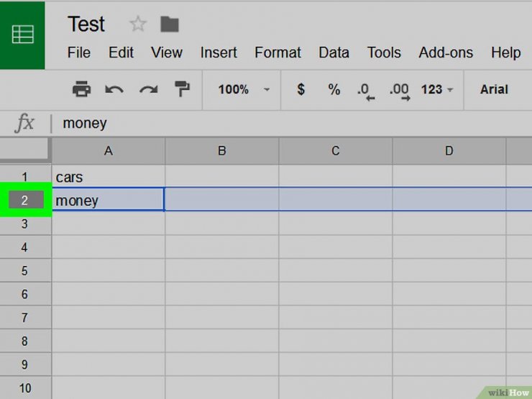Increase decimal places
This screenshot has height=399, width=532.
click(x=399, y=91)
